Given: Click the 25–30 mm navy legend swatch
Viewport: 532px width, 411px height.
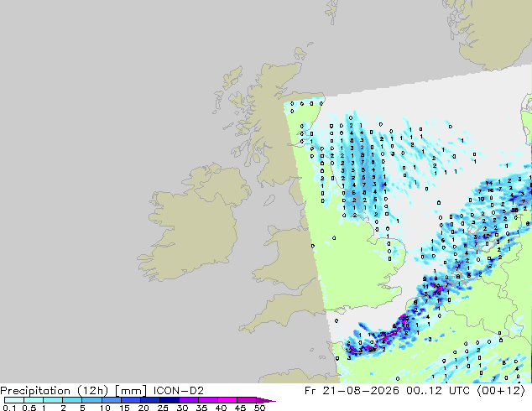Looking at the screenshot, I should pyautogui.click(x=170, y=400).
